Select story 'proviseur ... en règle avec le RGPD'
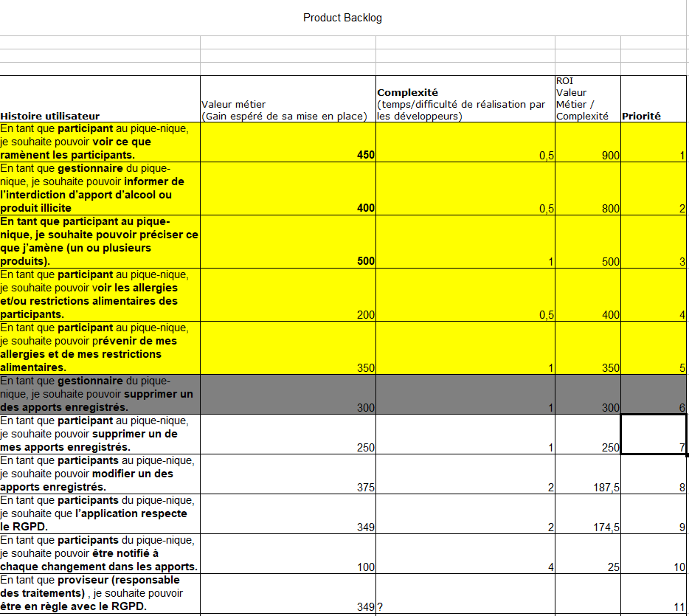Viewport: 689px width, 616px height. click(x=100, y=594)
